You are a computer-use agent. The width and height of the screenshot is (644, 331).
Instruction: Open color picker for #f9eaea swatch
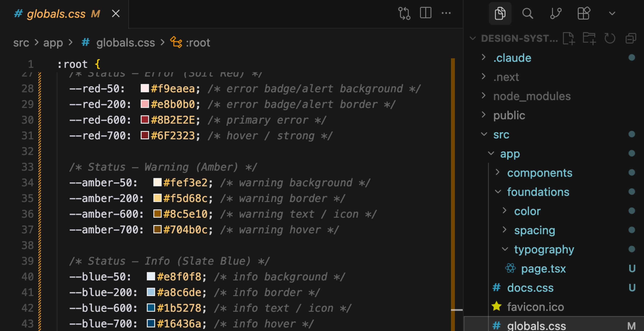coord(145,88)
